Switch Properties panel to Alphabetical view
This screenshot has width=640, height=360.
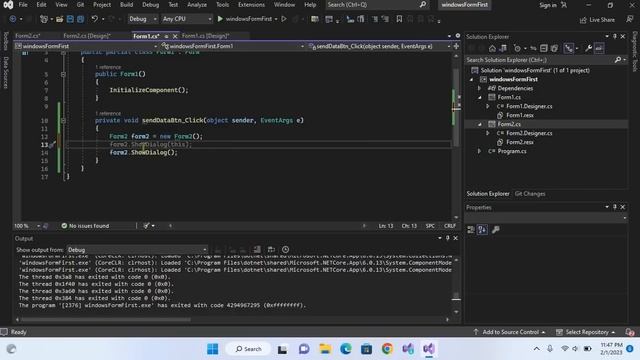click(x=482, y=230)
